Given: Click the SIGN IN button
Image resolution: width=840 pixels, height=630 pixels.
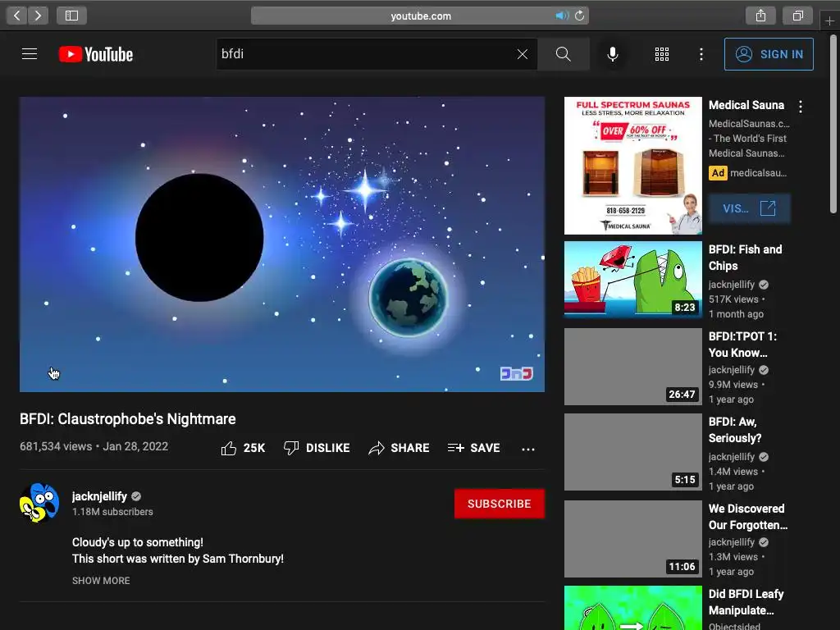Looking at the screenshot, I should pyautogui.click(x=769, y=54).
